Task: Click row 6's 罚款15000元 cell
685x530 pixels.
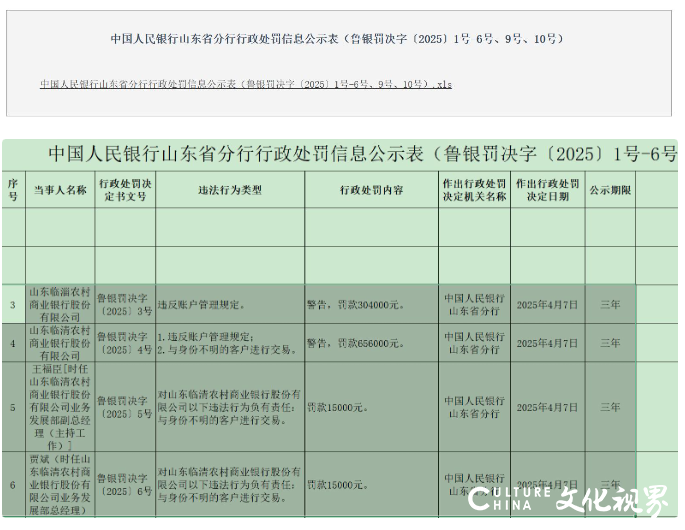Action: click(x=372, y=485)
